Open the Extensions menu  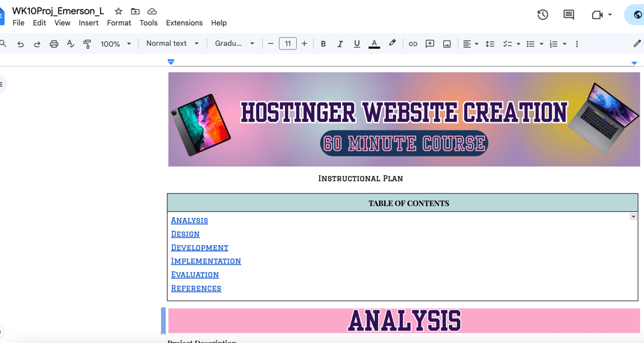pyautogui.click(x=184, y=23)
